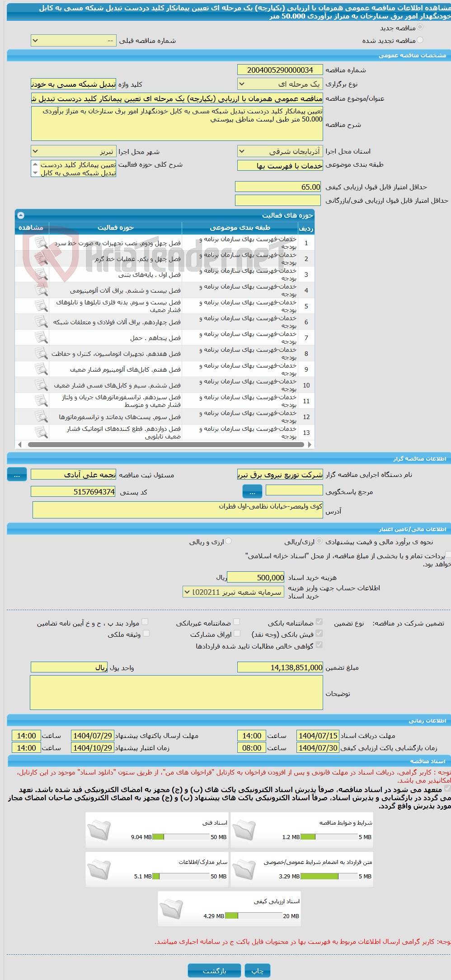Open the document fee bank account dropdown
The height and width of the screenshot is (980, 451).
tap(233, 592)
